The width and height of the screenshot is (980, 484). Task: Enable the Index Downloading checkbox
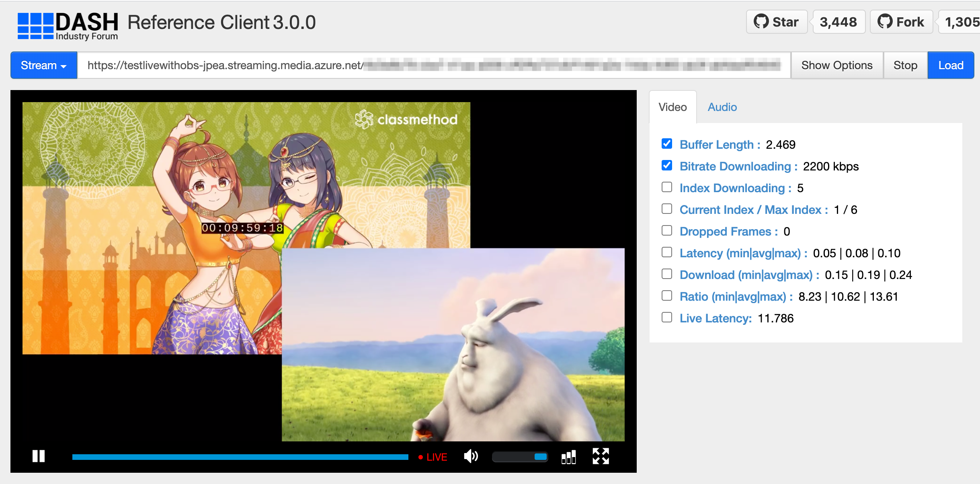(667, 187)
